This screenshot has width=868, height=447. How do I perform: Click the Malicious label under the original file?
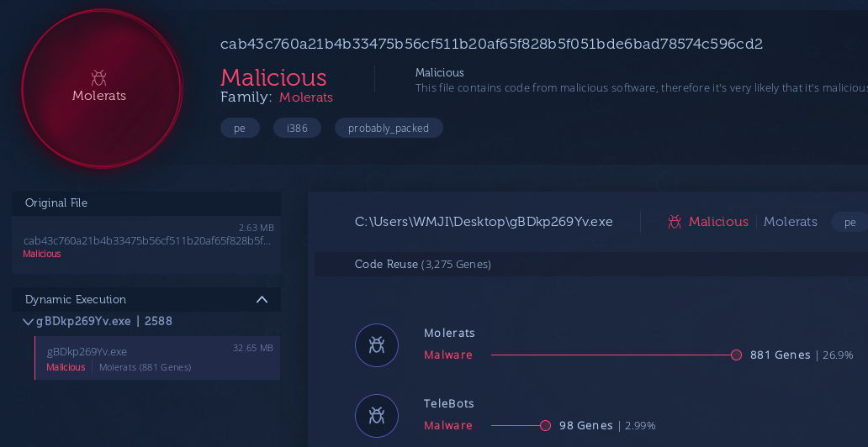[x=42, y=254]
